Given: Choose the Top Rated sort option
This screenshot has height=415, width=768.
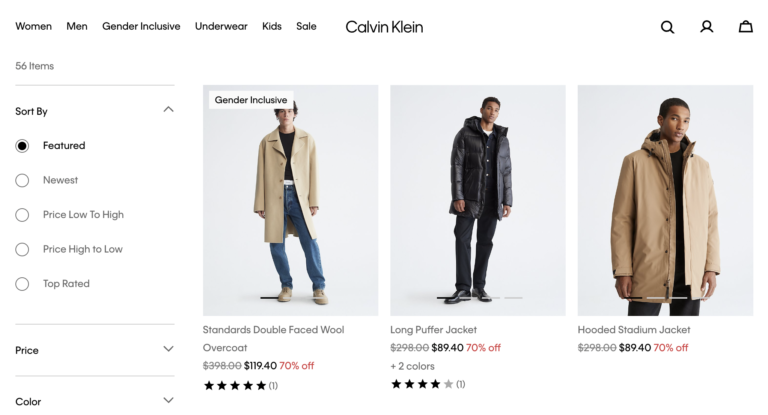Looking at the screenshot, I should (22, 284).
